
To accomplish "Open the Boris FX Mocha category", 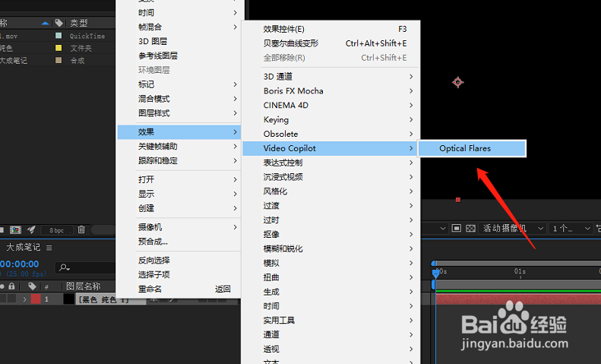I will (x=331, y=90).
